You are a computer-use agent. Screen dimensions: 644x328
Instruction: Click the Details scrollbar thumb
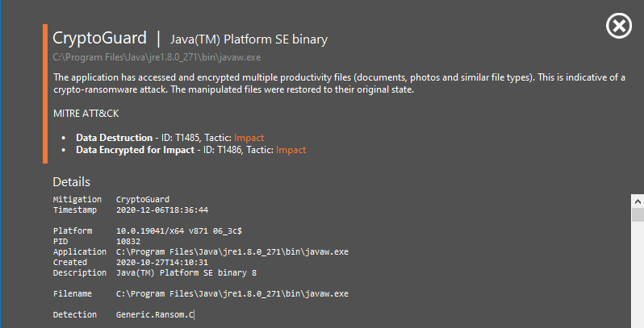click(637, 216)
